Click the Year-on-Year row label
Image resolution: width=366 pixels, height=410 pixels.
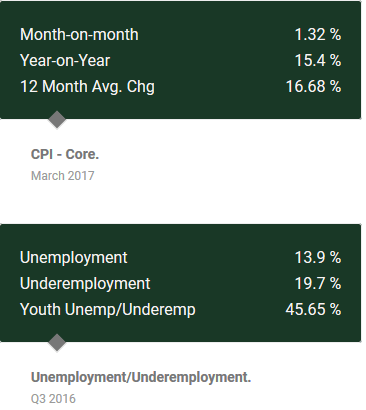coord(65,61)
